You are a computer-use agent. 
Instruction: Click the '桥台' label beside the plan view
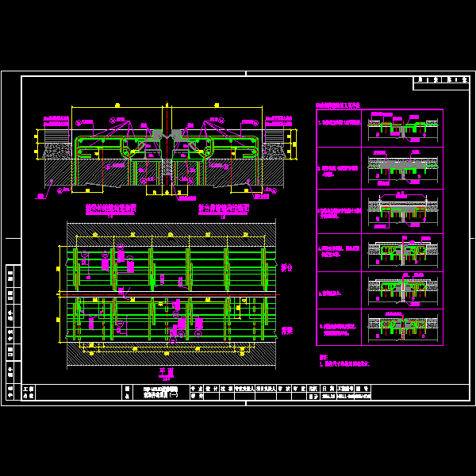click(x=286, y=268)
